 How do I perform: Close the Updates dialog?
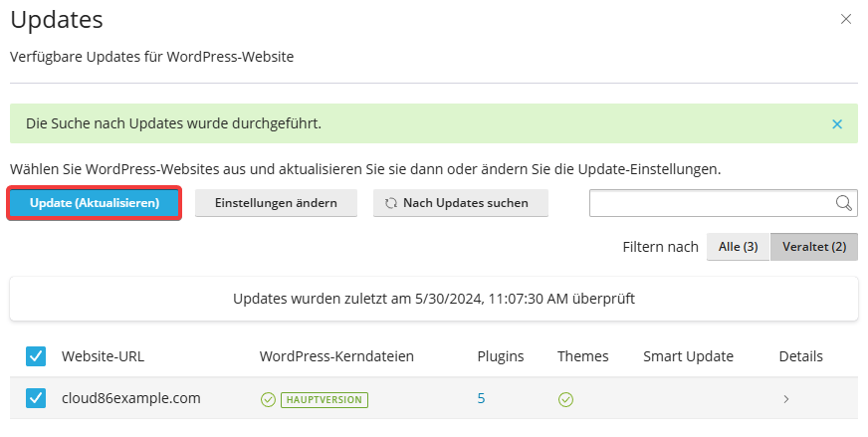coord(846,19)
